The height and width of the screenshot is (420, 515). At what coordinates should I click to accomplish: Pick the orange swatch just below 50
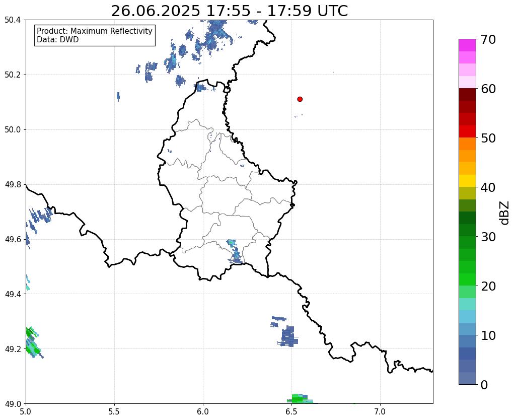467,144
